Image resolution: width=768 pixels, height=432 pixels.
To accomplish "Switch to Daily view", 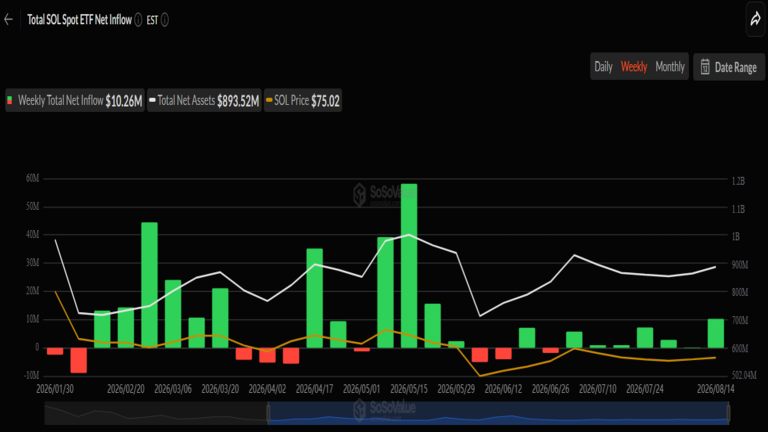I will pyautogui.click(x=603, y=67).
